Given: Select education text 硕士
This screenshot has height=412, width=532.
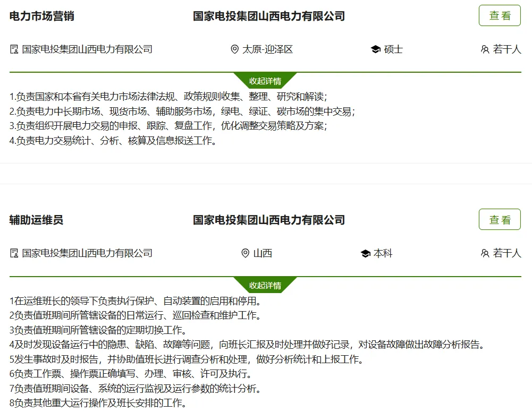Looking at the screenshot, I should (x=393, y=49).
